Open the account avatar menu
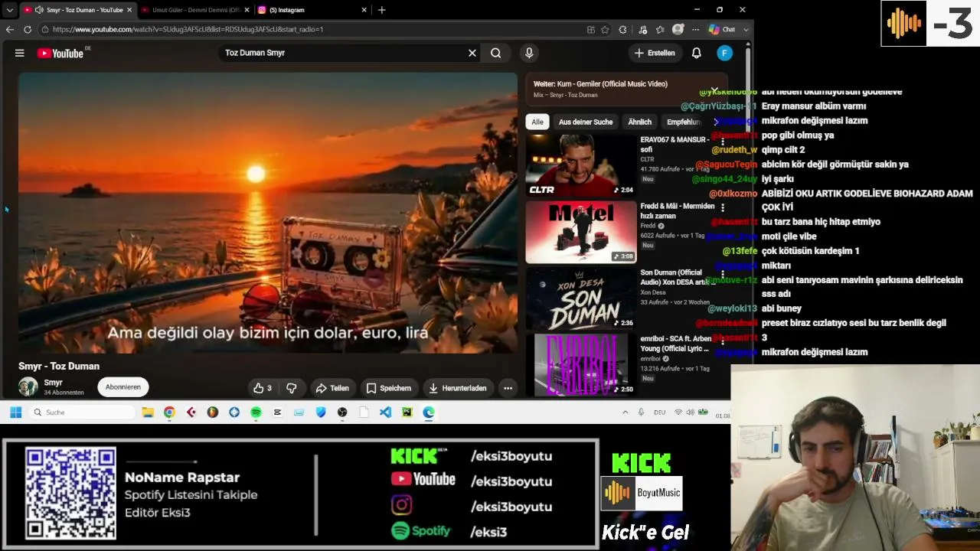The image size is (980, 551). [725, 53]
